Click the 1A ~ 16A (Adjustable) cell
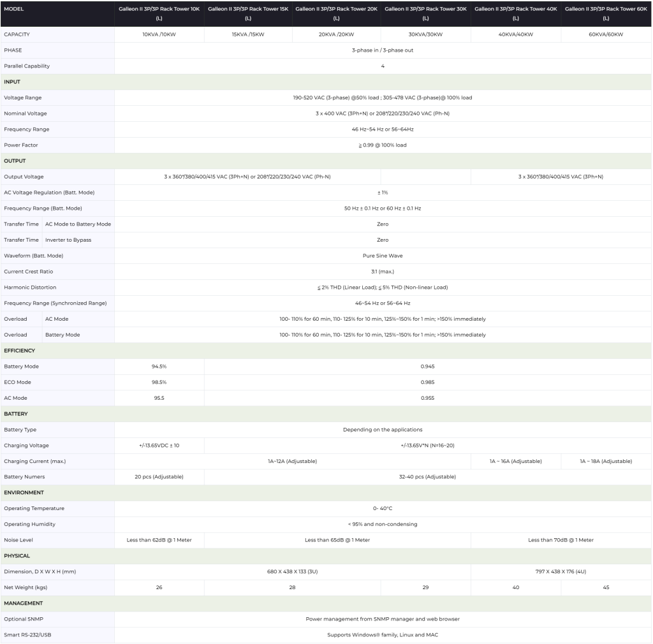 [516, 462]
